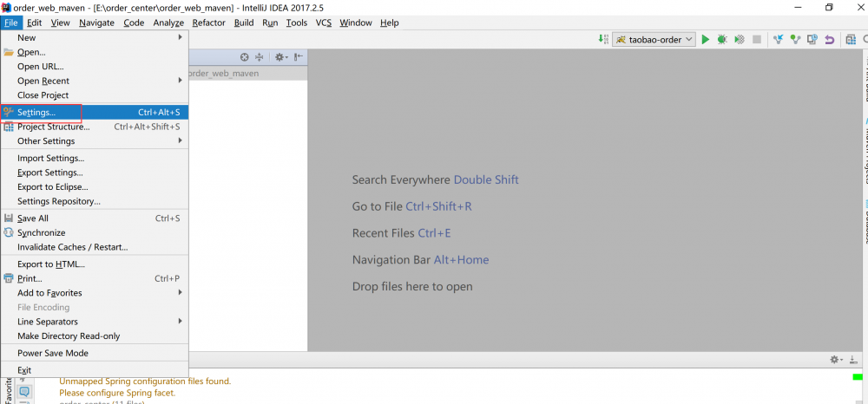Click Exit at the menu bottom

(x=95, y=370)
